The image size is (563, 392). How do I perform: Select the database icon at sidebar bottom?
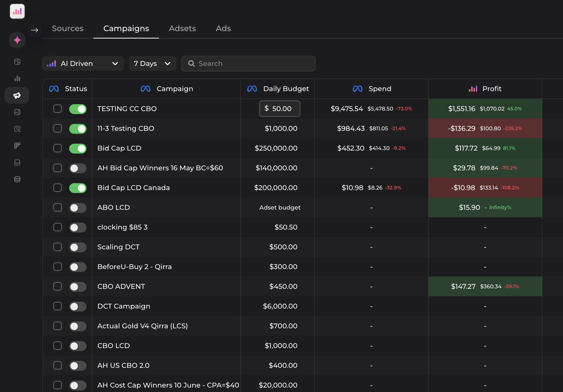pyautogui.click(x=17, y=179)
